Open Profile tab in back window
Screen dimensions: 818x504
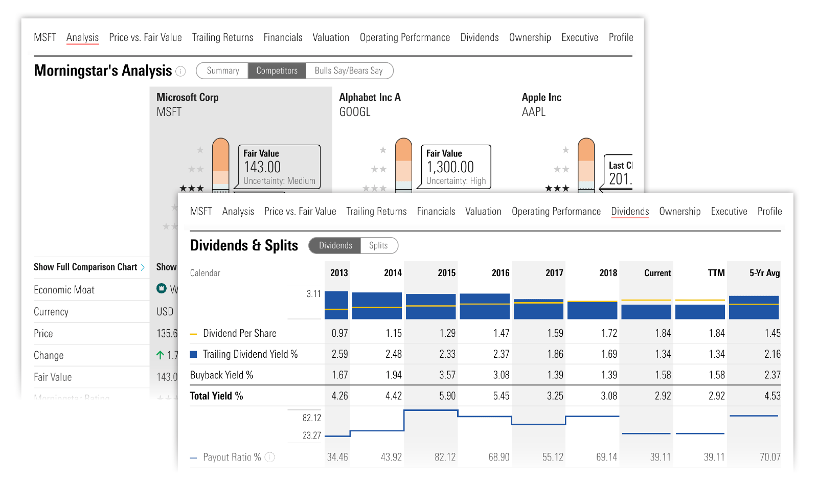pyautogui.click(x=621, y=37)
